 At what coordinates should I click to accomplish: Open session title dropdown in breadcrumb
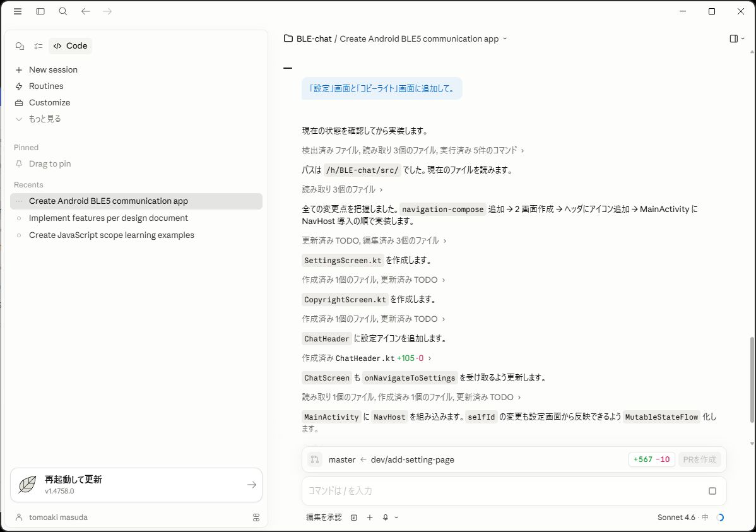click(x=505, y=39)
